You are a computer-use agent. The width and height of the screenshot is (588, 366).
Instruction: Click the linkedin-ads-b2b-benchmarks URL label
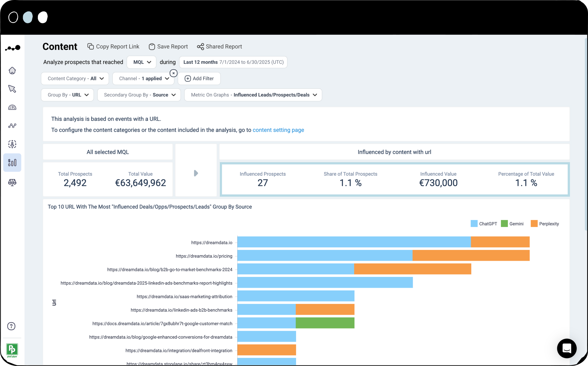click(182, 310)
